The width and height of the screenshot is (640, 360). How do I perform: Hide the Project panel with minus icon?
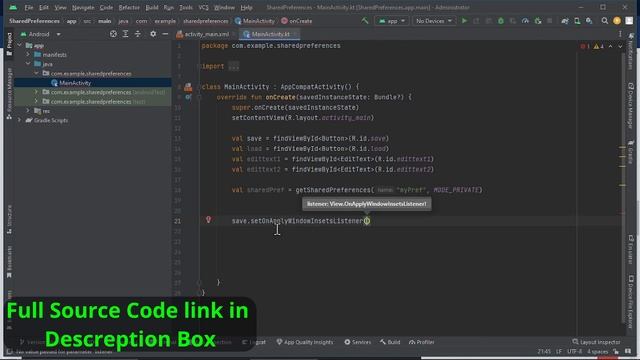coord(165,34)
